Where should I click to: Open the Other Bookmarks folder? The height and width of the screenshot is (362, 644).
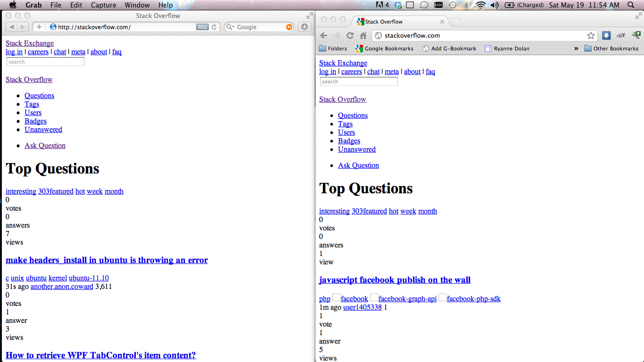[x=611, y=49]
